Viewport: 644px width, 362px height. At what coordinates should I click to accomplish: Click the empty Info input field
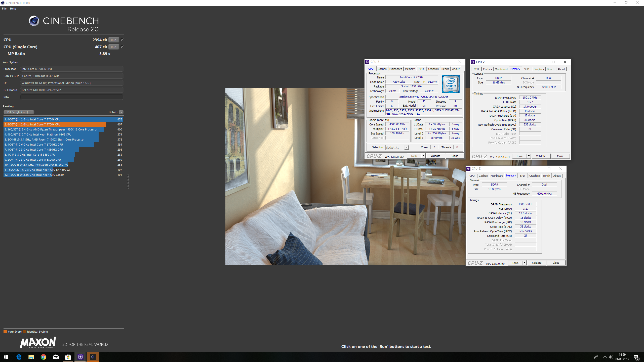coord(72,97)
